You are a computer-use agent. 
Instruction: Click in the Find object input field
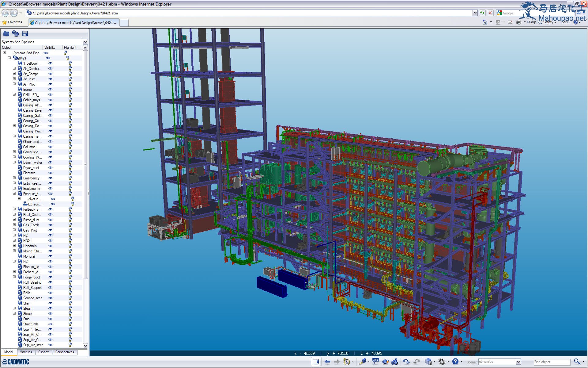pyautogui.click(x=552, y=362)
